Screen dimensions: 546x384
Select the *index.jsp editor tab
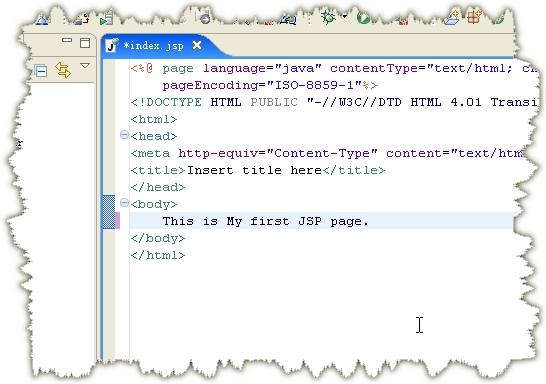[153, 46]
